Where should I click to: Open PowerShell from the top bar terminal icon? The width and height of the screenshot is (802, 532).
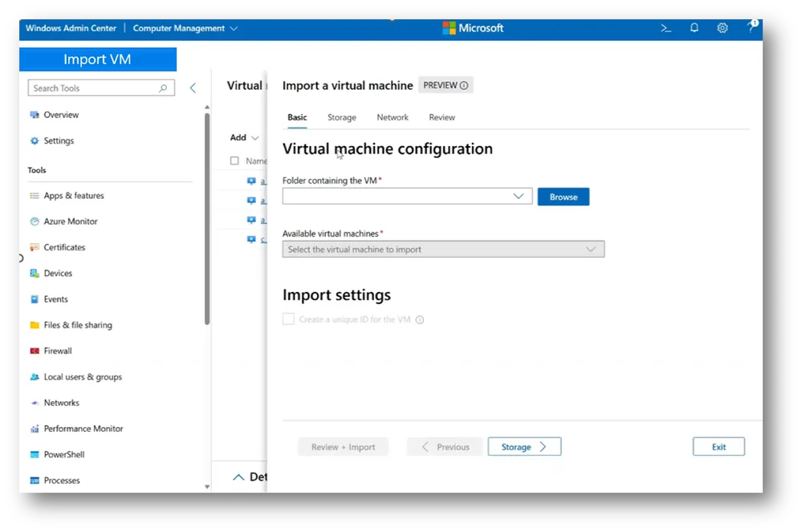[x=666, y=27]
